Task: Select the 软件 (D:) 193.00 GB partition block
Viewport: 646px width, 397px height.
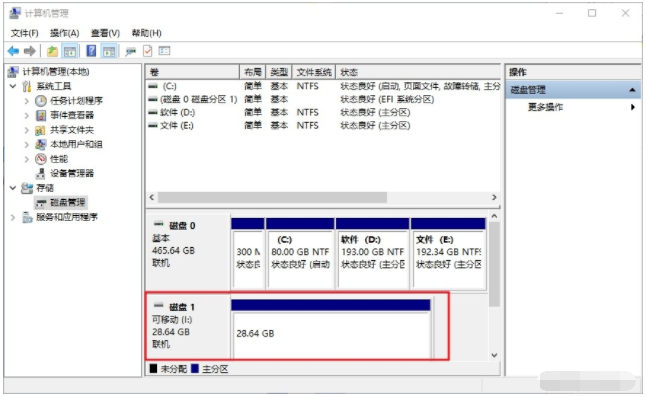Action: pos(372,254)
